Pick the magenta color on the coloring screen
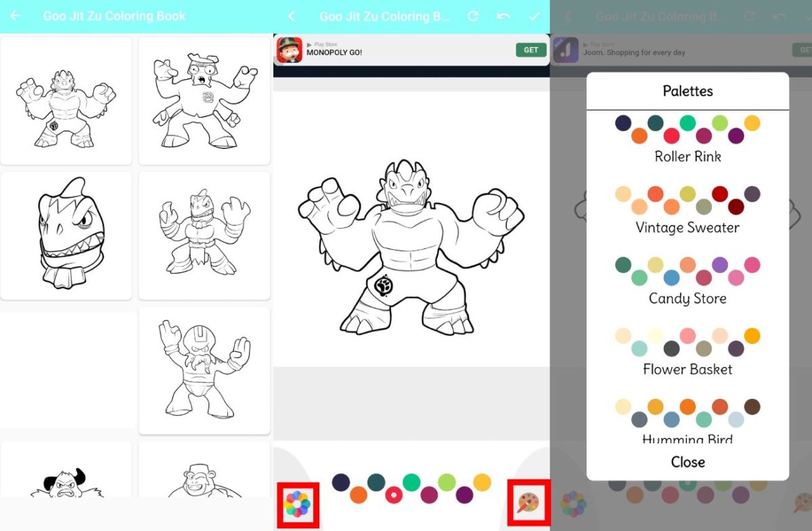 click(429, 495)
